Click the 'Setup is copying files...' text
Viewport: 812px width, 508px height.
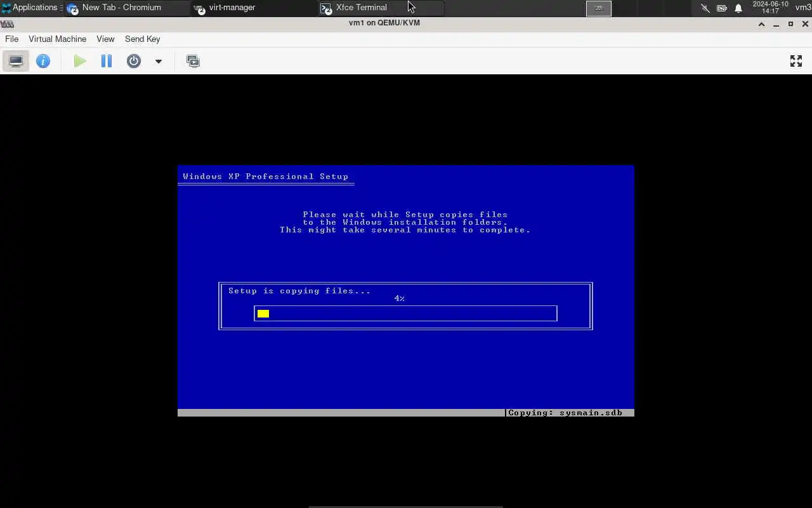point(299,291)
